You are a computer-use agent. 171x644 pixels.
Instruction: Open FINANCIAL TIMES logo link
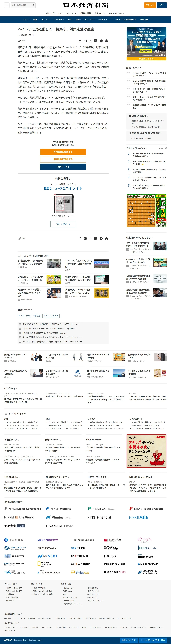[x=60, y=526]
